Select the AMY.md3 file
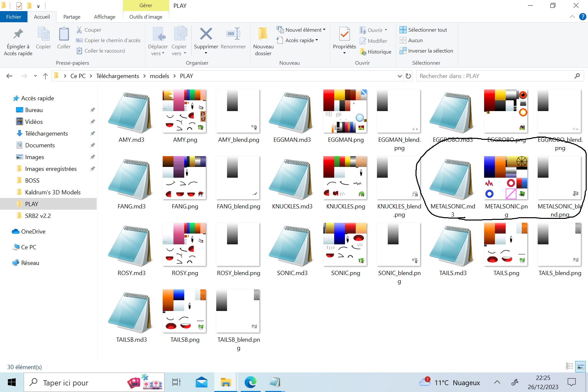Viewport: 588px width, 392px height. (x=131, y=116)
